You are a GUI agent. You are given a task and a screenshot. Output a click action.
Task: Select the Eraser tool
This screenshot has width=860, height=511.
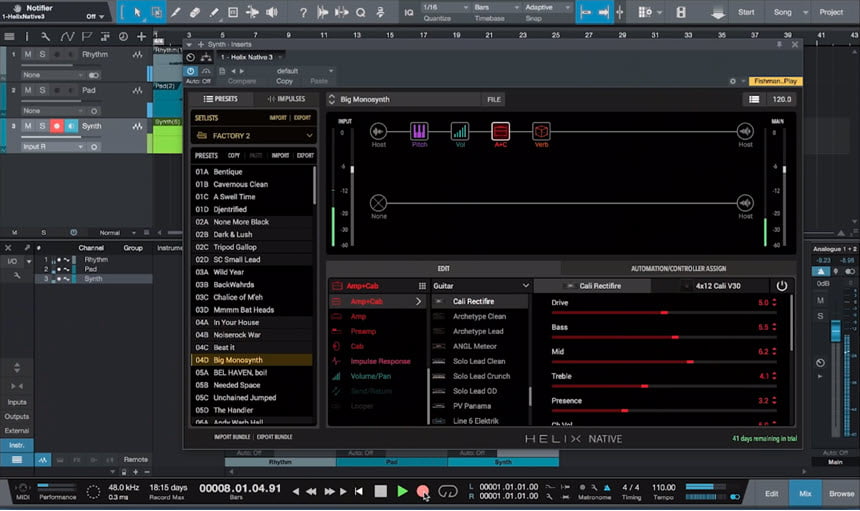point(195,12)
